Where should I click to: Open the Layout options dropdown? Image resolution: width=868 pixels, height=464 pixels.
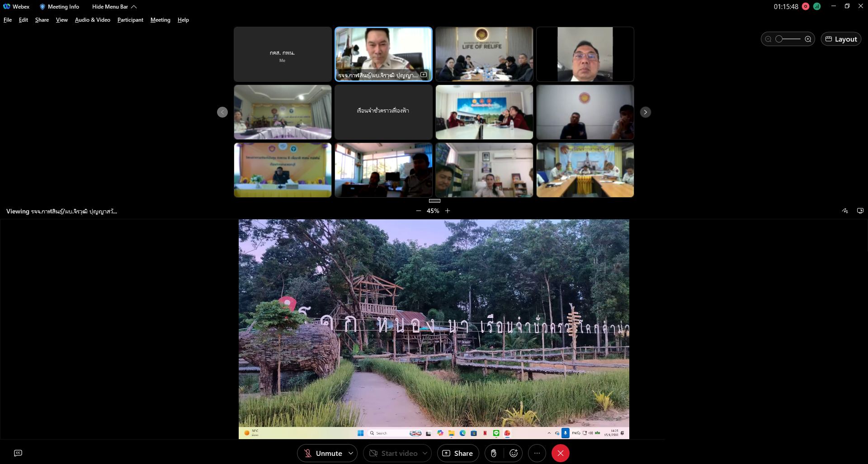click(x=841, y=39)
